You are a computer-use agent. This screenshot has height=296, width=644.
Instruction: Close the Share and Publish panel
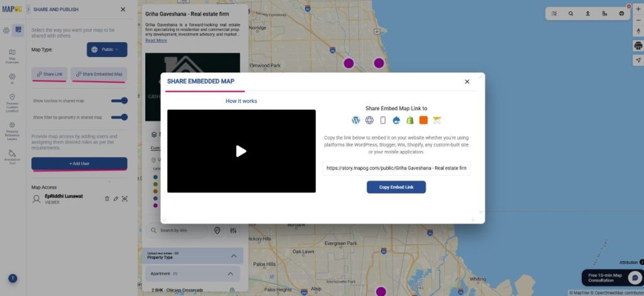click(x=123, y=9)
